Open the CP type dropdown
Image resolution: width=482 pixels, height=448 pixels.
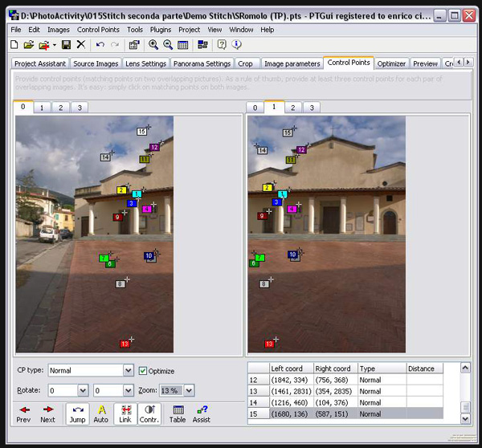pos(129,370)
